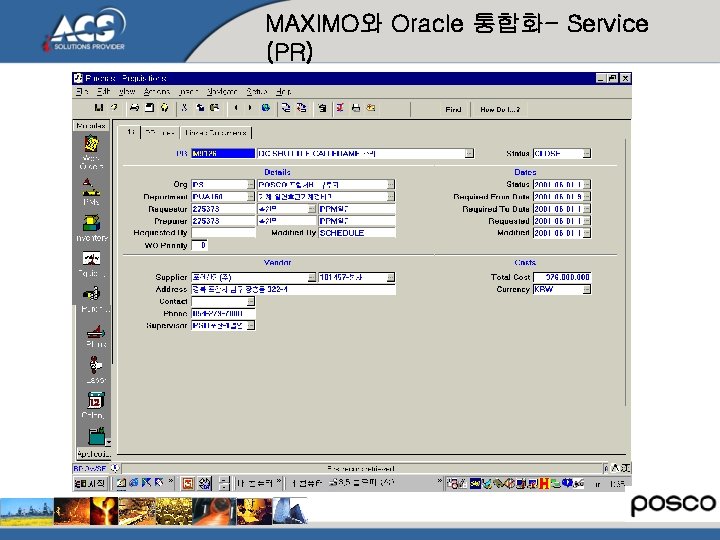Click the Total Cost field
The width and height of the screenshot is (720, 540).
[562, 277]
